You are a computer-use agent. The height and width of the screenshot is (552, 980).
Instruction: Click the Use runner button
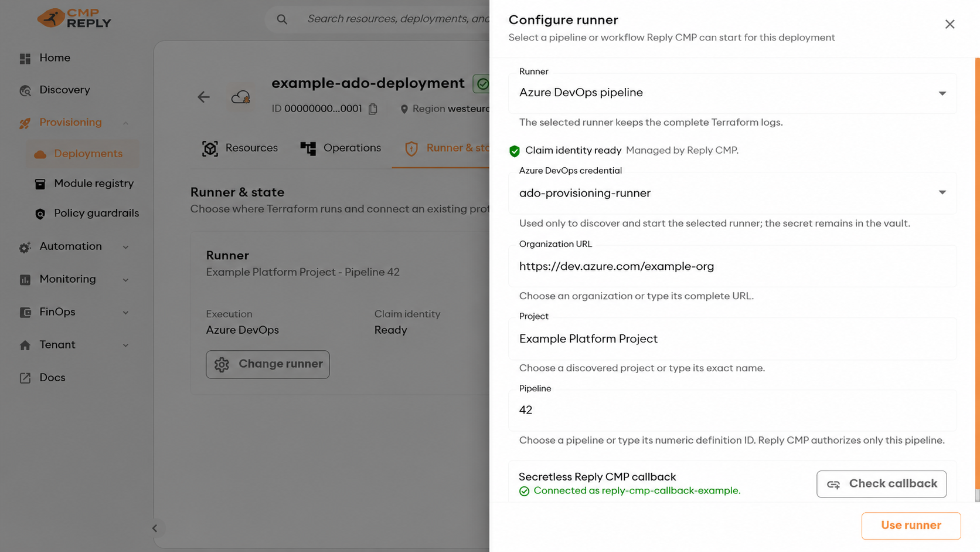[x=911, y=526]
